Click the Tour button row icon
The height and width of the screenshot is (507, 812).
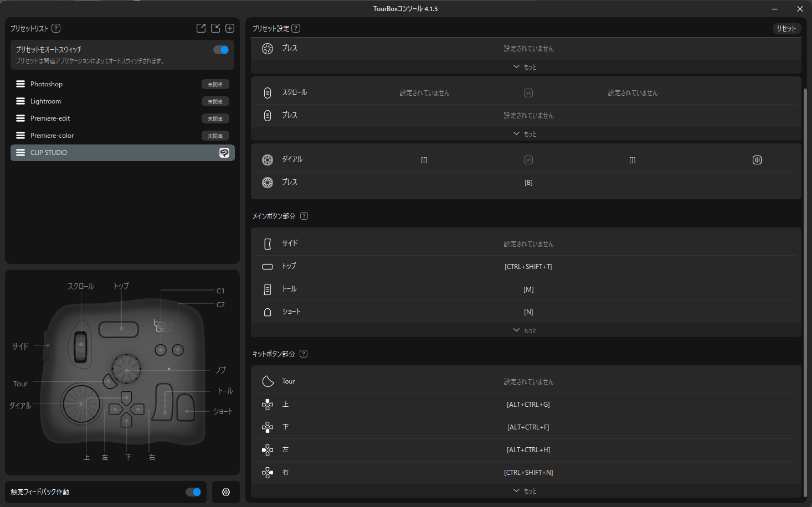268,381
